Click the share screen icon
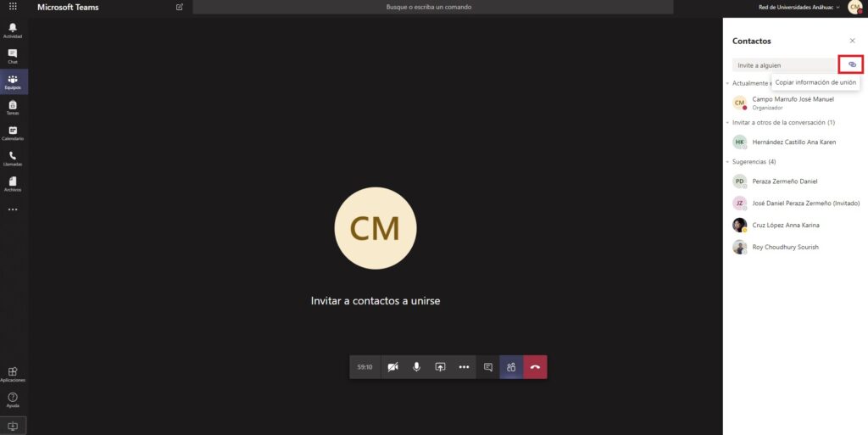This screenshot has height=435, width=868. pyautogui.click(x=440, y=367)
